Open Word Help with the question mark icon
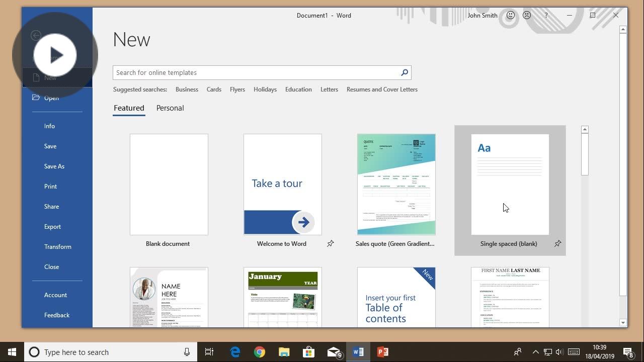The image size is (644, 362). [546, 15]
